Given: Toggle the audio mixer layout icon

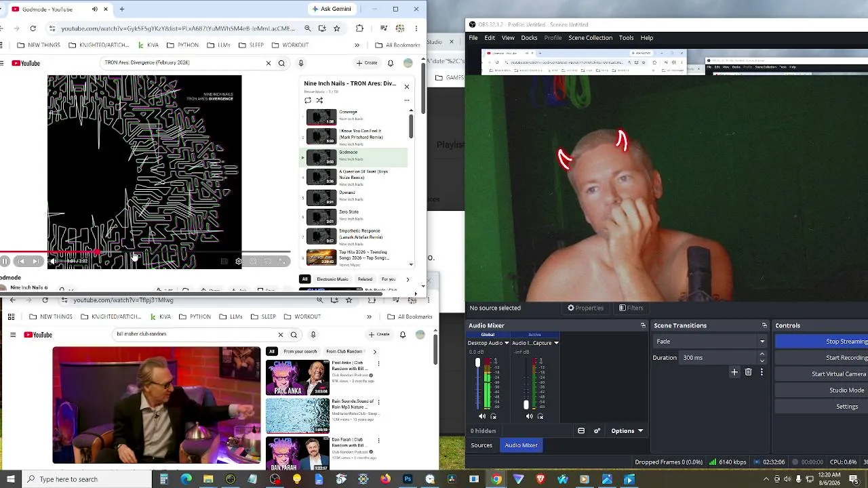Looking at the screenshot, I should point(581,431).
